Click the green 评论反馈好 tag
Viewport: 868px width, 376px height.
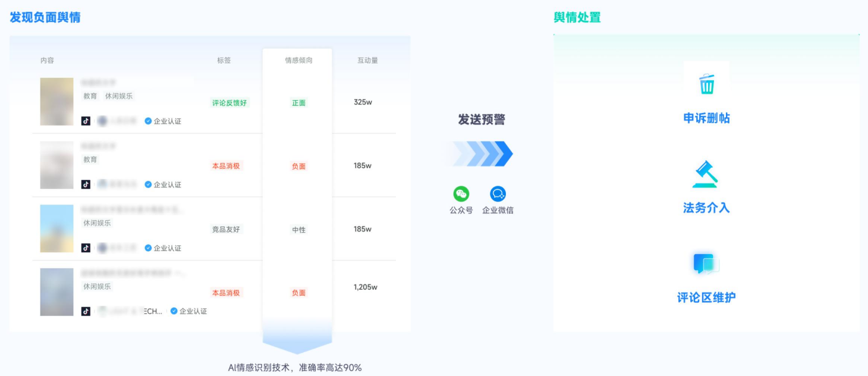tap(229, 103)
